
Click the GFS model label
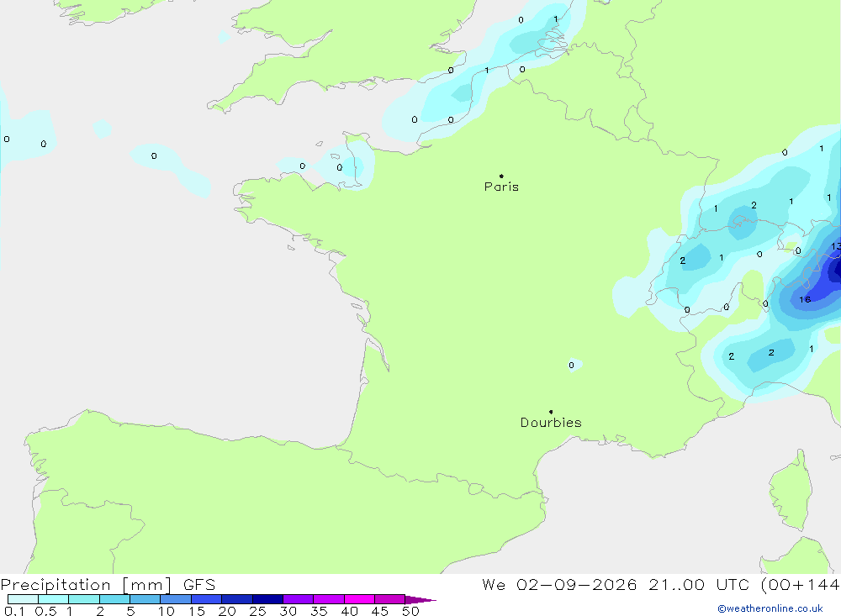tap(199, 585)
